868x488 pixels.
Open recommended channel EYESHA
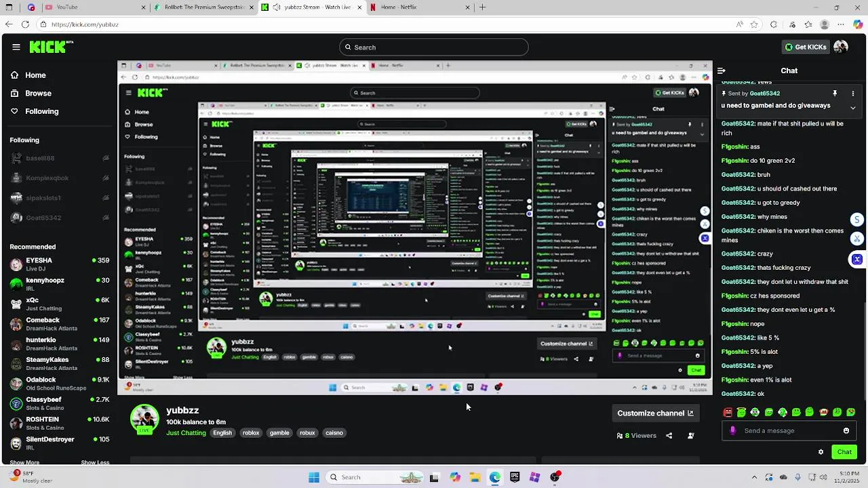point(59,264)
